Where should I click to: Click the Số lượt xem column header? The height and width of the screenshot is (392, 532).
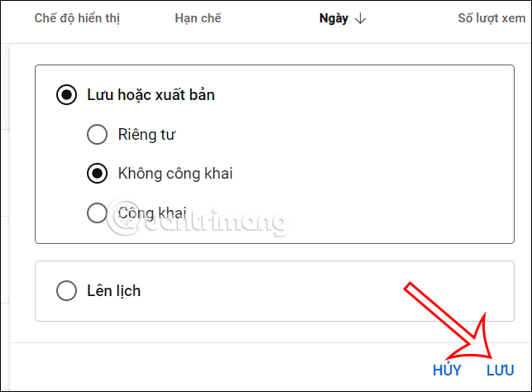point(491,18)
